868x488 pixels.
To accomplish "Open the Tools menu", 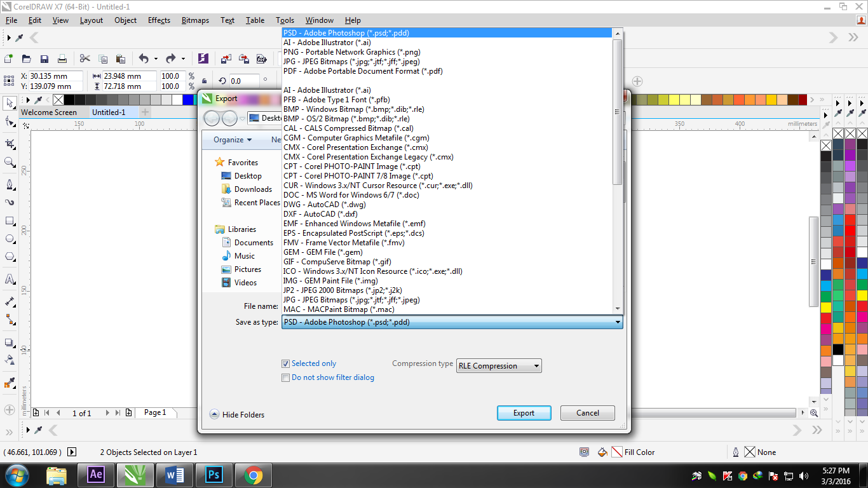I will point(285,20).
